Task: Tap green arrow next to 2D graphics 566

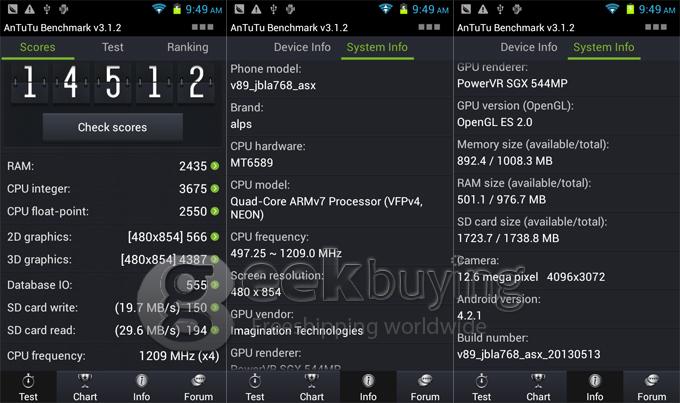Action: (x=215, y=236)
